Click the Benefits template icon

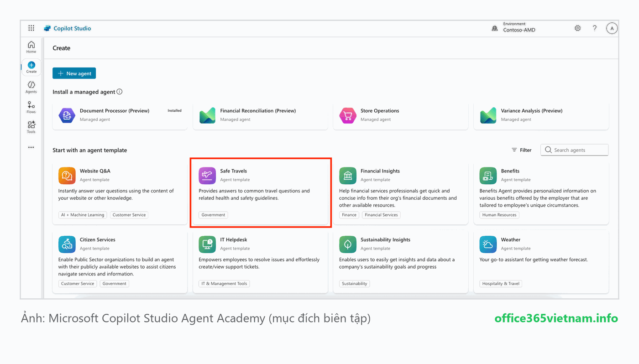click(x=488, y=176)
